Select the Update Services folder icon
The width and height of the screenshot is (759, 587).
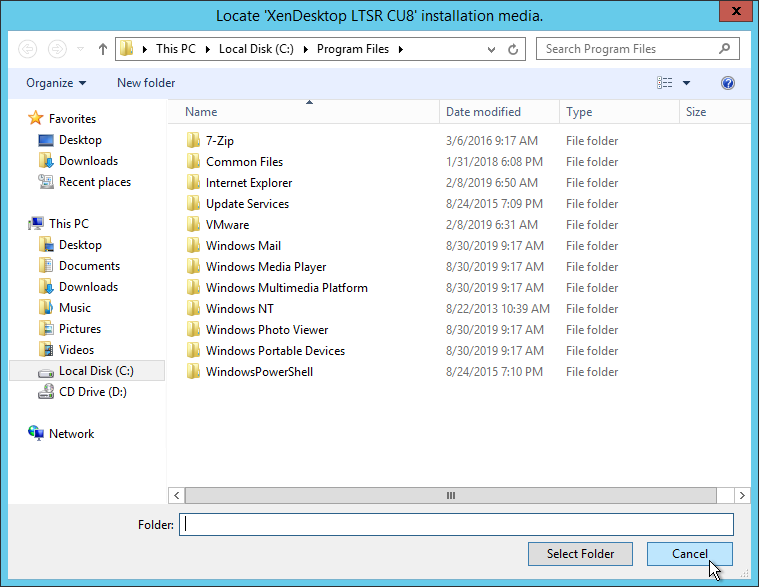pyautogui.click(x=193, y=203)
